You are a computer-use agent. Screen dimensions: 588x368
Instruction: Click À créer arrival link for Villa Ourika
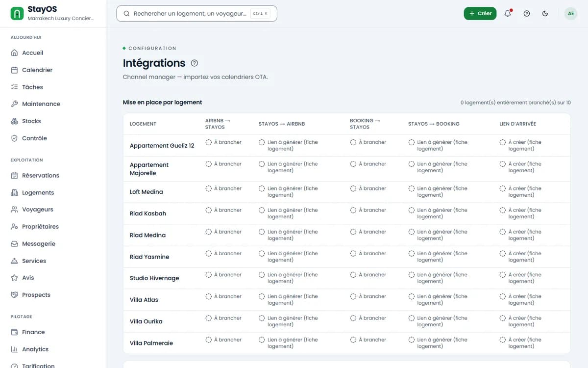coord(520,321)
